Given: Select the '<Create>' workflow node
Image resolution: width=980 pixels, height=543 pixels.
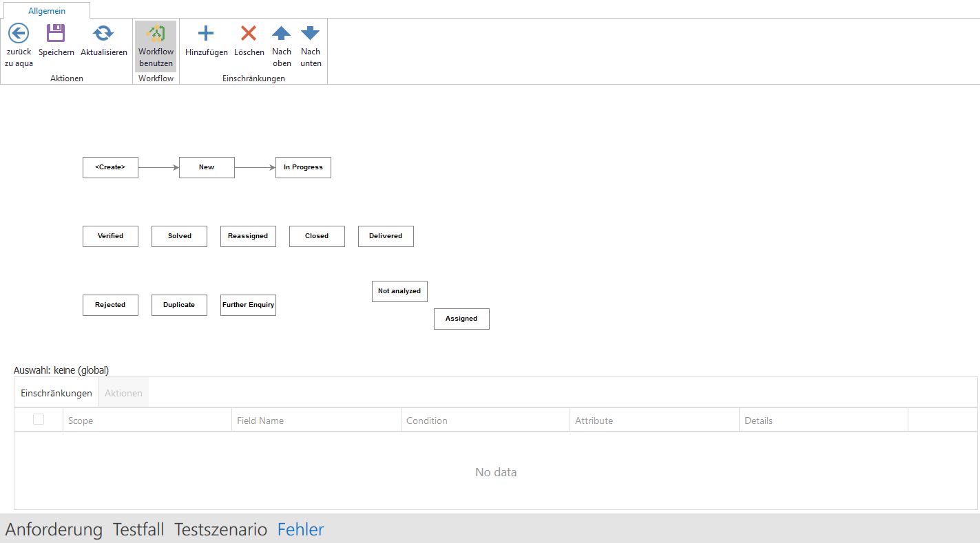Looking at the screenshot, I should click(110, 167).
